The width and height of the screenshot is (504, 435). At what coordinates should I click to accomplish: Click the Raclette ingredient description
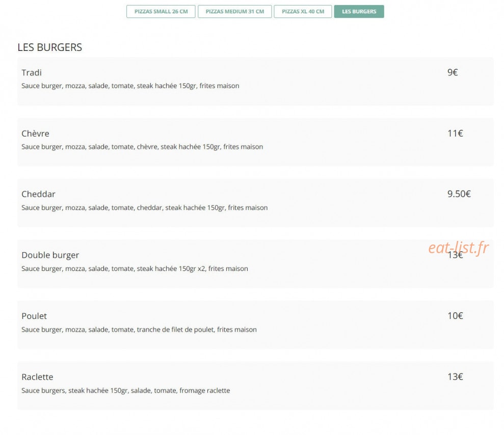(126, 391)
